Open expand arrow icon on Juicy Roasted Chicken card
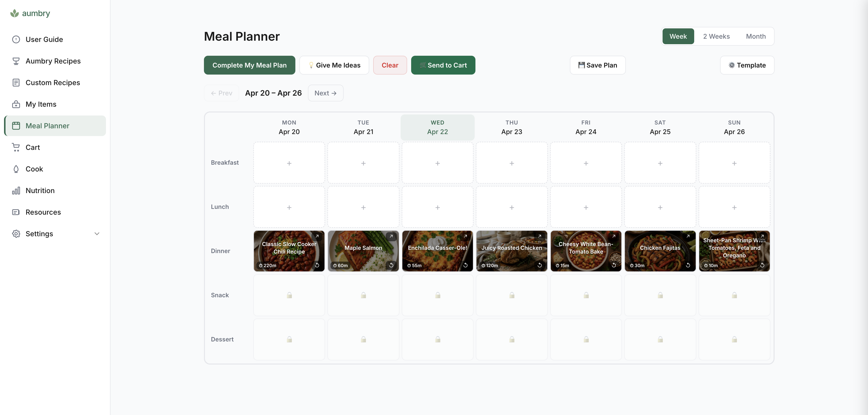The width and height of the screenshot is (868, 415). tap(539, 236)
